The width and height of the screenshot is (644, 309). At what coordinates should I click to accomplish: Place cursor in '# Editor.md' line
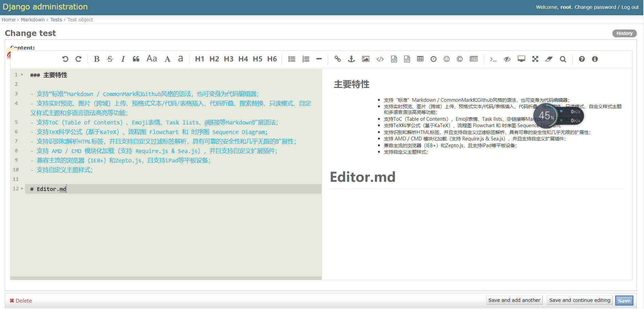pos(173,189)
